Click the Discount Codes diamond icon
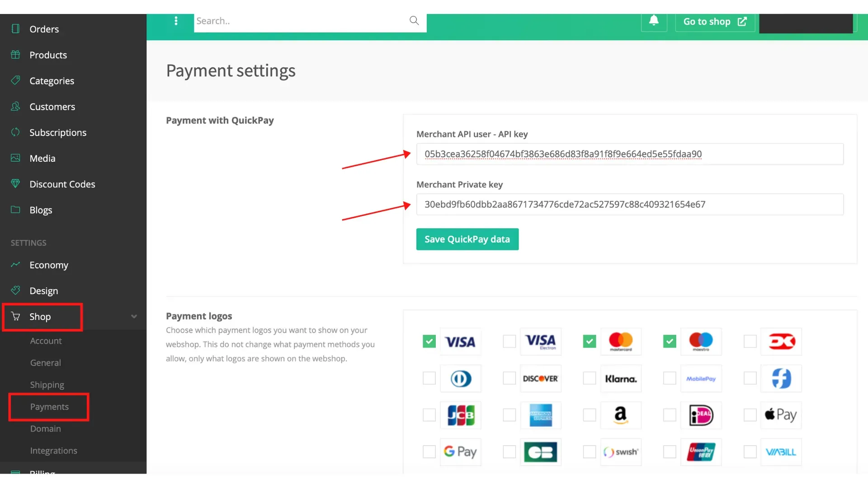The width and height of the screenshot is (868, 488). tap(15, 184)
